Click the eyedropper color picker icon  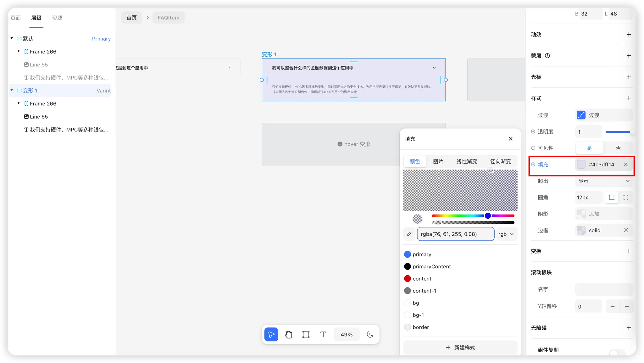(x=409, y=234)
